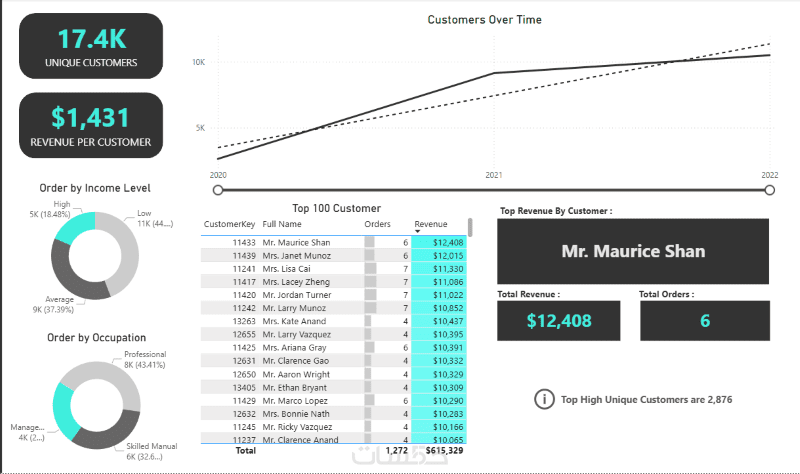This screenshot has height=474, width=800.
Task: Click the Total Orders card showing 6
Action: 705,321
